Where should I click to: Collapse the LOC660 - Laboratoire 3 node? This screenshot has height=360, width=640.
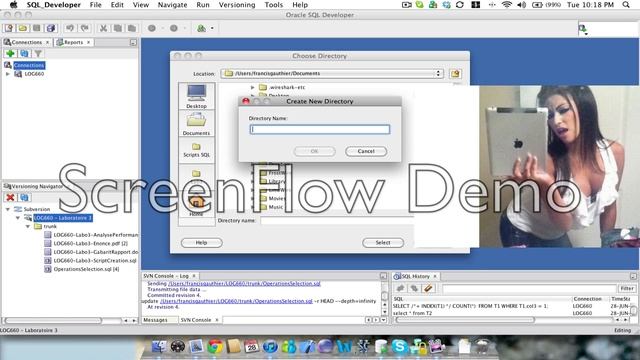pyautogui.click(x=18, y=218)
